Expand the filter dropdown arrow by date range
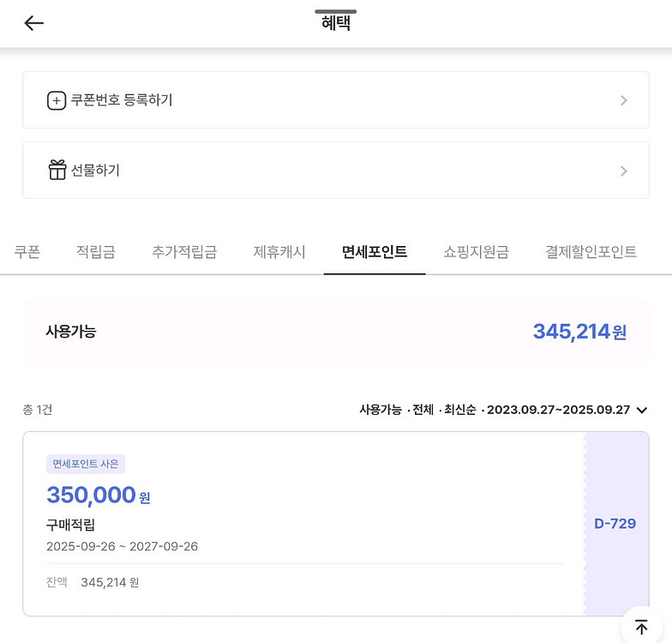672x643 pixels. 641,410
